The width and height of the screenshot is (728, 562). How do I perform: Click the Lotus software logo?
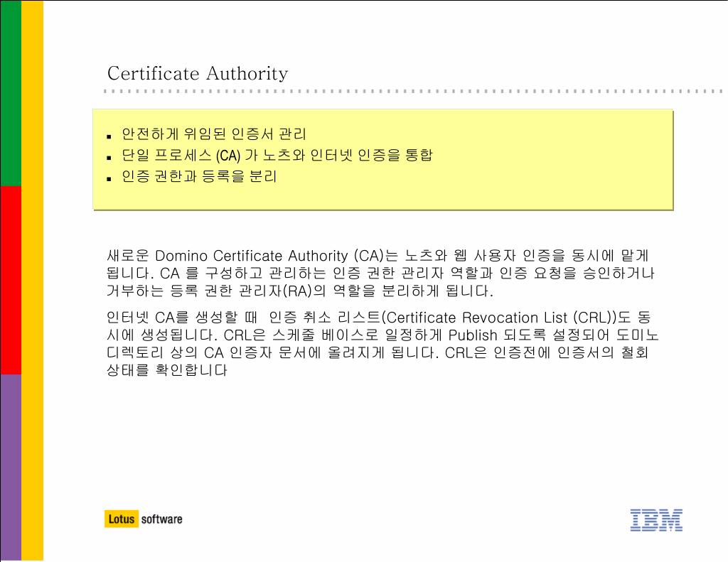pos(144,519)
